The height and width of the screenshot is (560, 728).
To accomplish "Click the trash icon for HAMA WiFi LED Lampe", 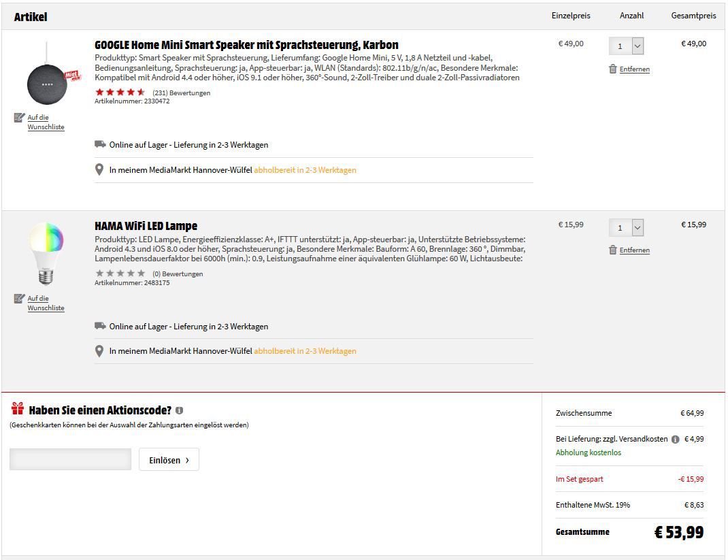I will click(613, 250).
